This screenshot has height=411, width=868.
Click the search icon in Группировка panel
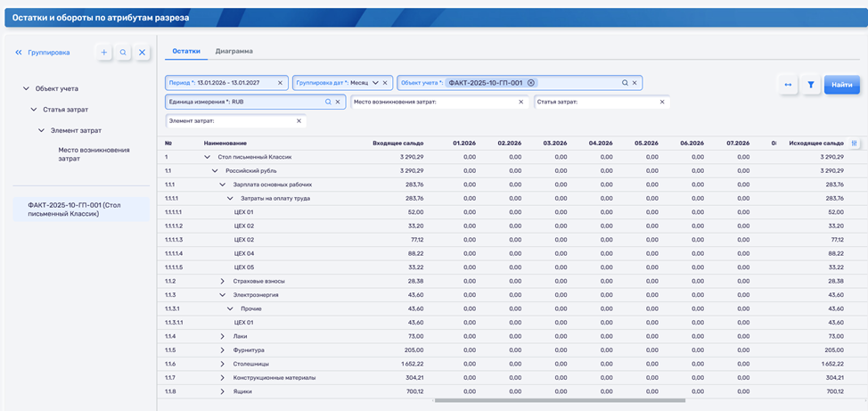click(x=123, y=53)
